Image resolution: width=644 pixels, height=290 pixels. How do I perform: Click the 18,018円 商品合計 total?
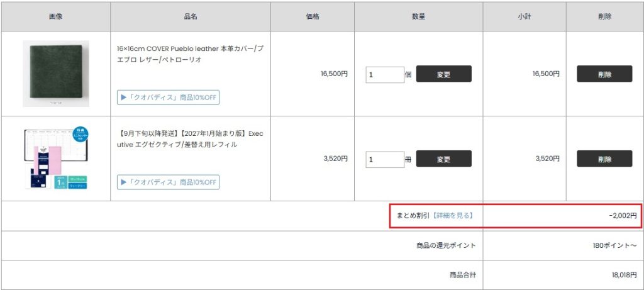coord(625,275)
